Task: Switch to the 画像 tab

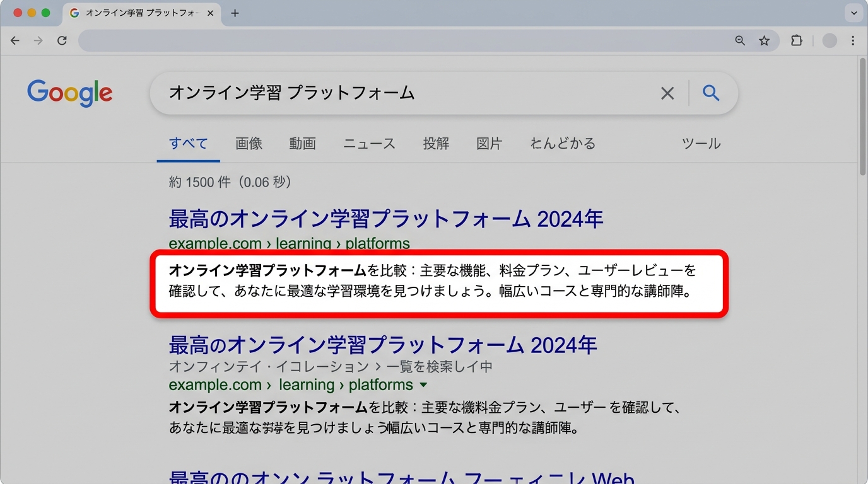Action: 249,144
